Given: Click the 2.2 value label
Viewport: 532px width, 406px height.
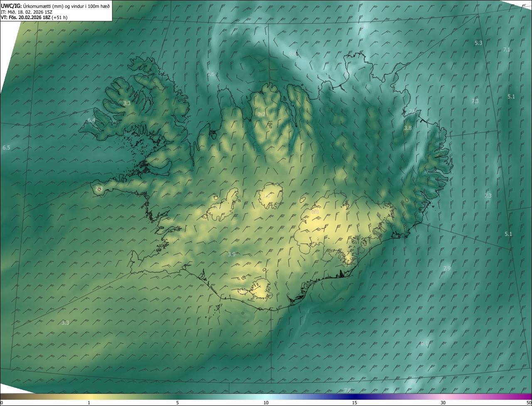Looking at the screenshot, I should click(x=261, y=115).
